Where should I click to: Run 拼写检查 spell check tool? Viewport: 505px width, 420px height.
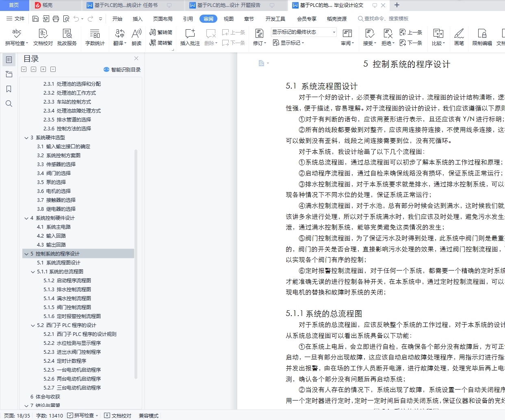pyautogui.click(x=17, y=37)
